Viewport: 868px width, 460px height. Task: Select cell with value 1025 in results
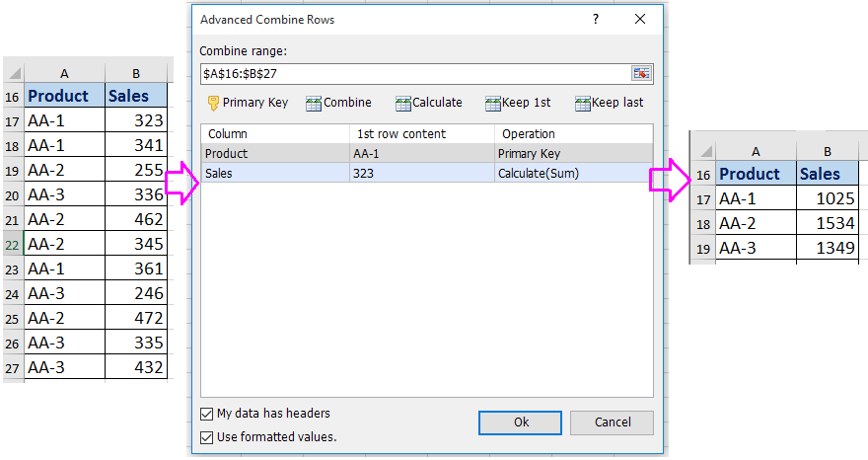pyautogui.click(x=827, y=198)
